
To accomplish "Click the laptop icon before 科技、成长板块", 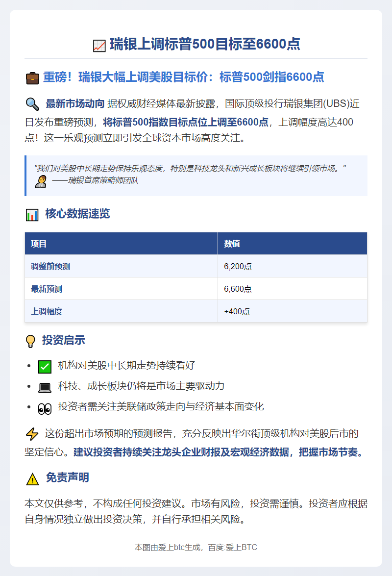I will 45,388.
